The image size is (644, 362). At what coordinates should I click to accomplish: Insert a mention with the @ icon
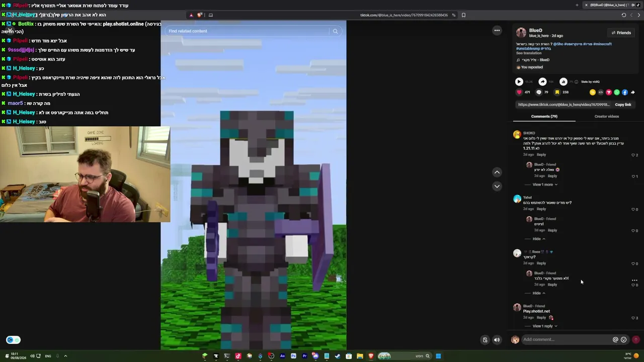(615, 340)
